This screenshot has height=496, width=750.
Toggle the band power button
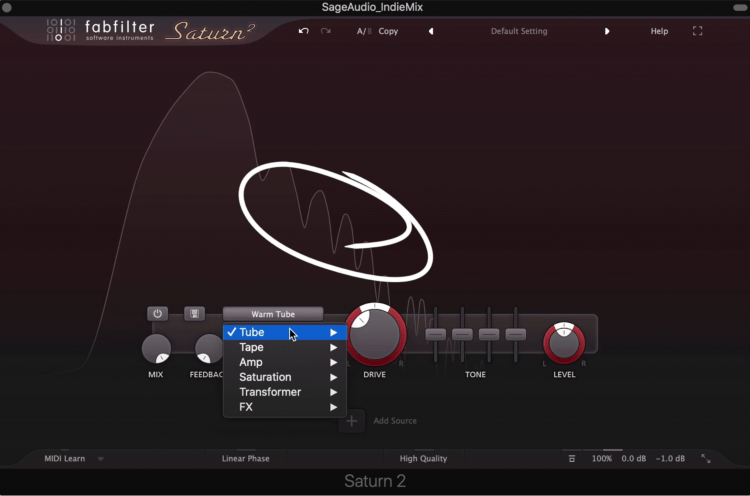point(157,314)
